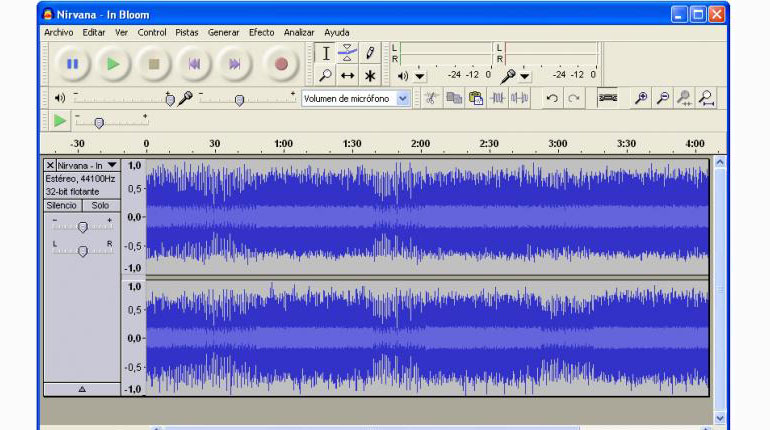Open the Nirvana - In track dropdown menu

tap(112, 165)
